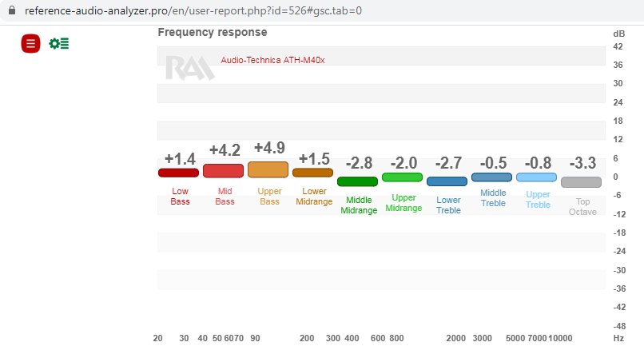Screen dimensions: 644x358
Task: Click the -0.5 value label
Action: 493,163
